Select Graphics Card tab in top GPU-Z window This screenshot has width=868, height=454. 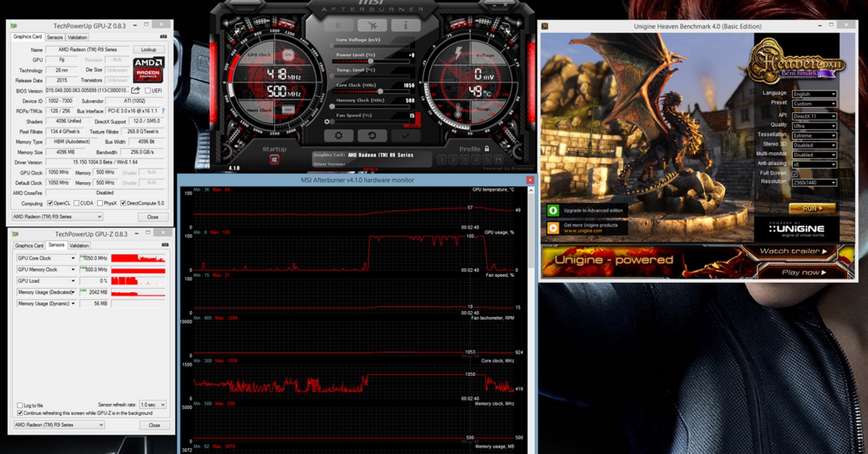27,36
